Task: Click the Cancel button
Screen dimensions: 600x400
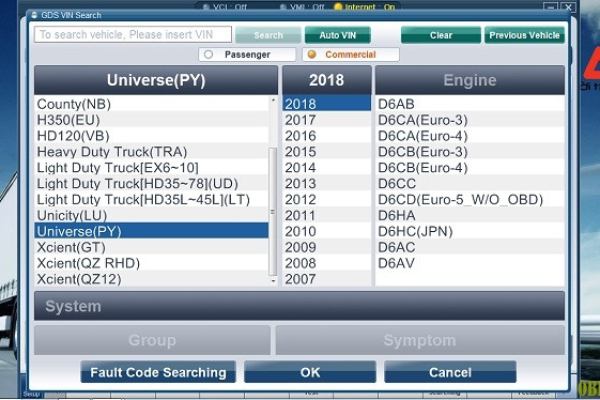Action: click(x=450, y=372)
